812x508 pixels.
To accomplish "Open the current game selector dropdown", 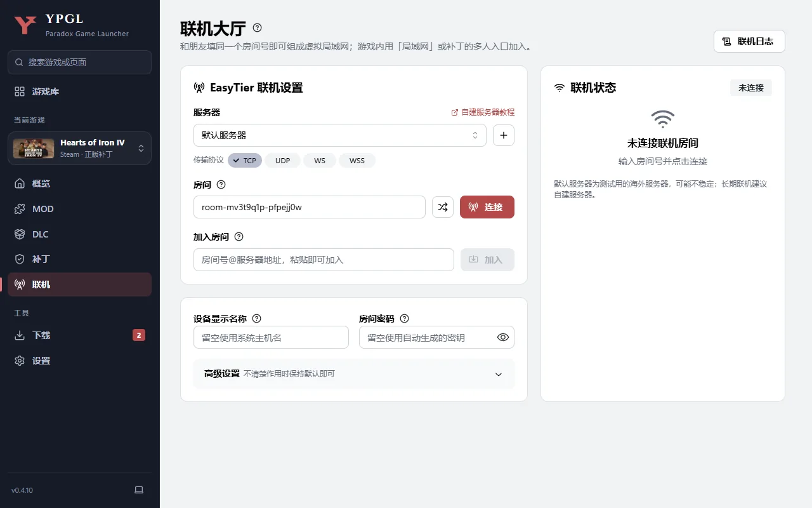I will tap(79, 148).
